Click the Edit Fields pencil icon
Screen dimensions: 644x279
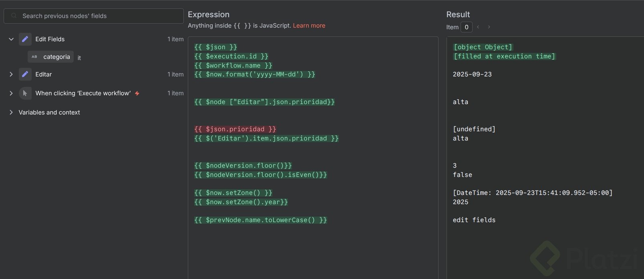pyautogui.click(x=25, y=39)
